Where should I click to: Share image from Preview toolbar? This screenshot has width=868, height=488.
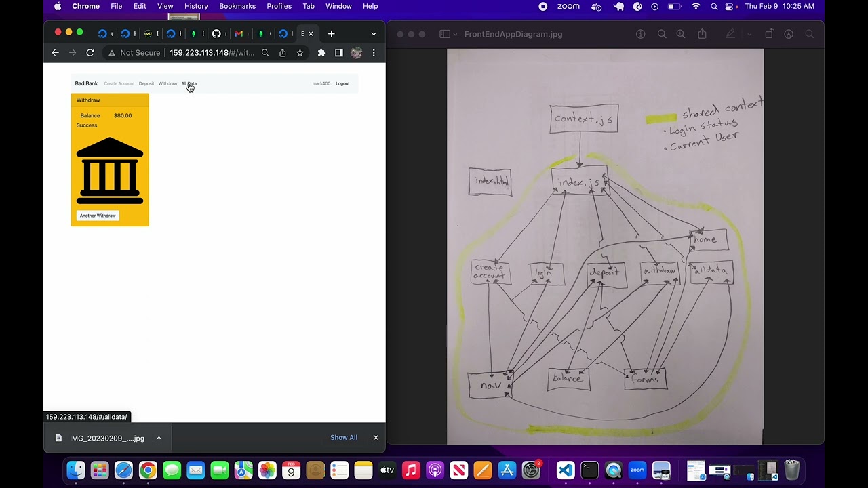(702, 34)
